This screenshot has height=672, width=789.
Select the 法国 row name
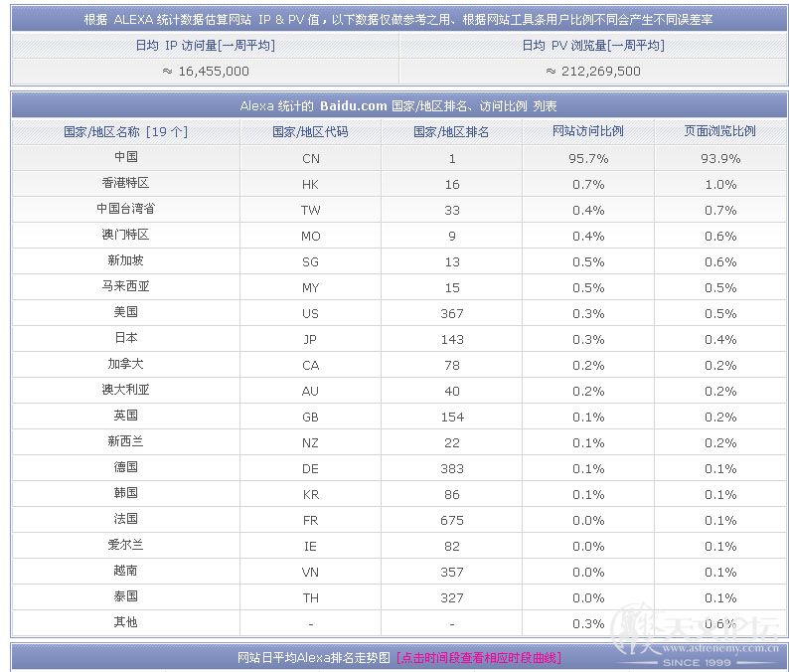click(126, 519)
